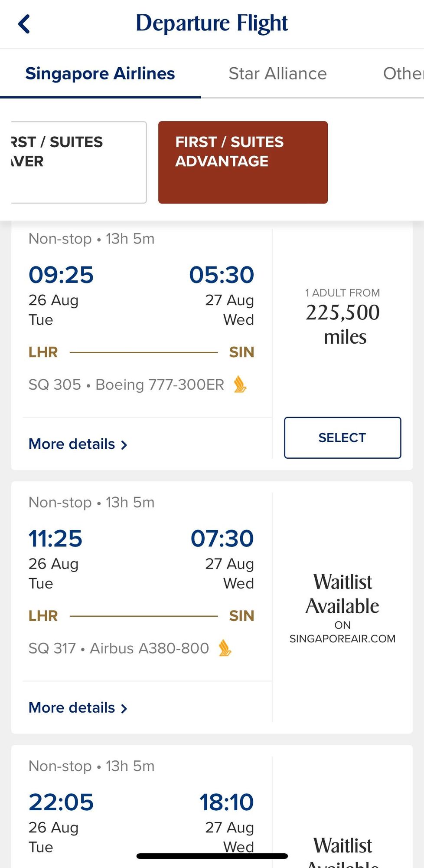Viewport: 424px width, 868px height.
Task: Tap the 09:25 departure time
Action: pyautogui.click(x=61, y=275)
